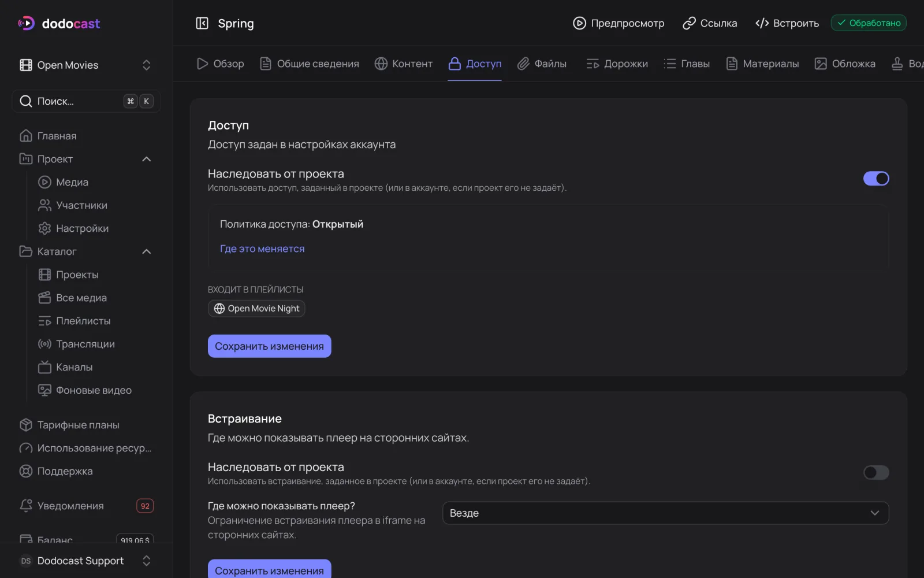The image size is (924, 578).
Task: Click the Медиа play circle icon
Action: [44, 182]
